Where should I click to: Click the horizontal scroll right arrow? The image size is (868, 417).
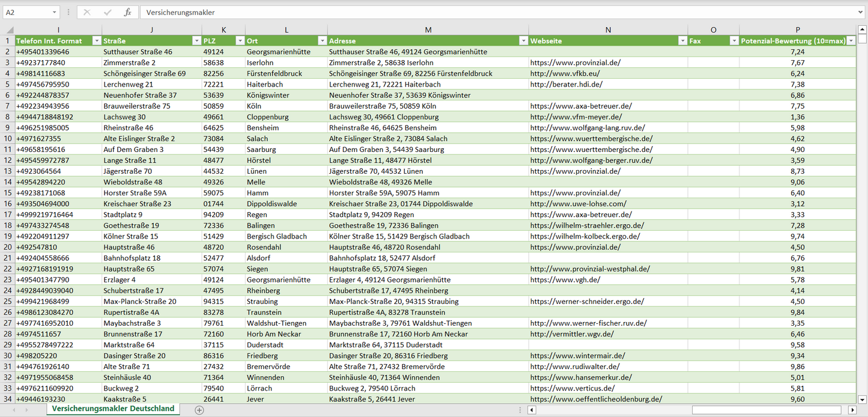tap(852, 410)
